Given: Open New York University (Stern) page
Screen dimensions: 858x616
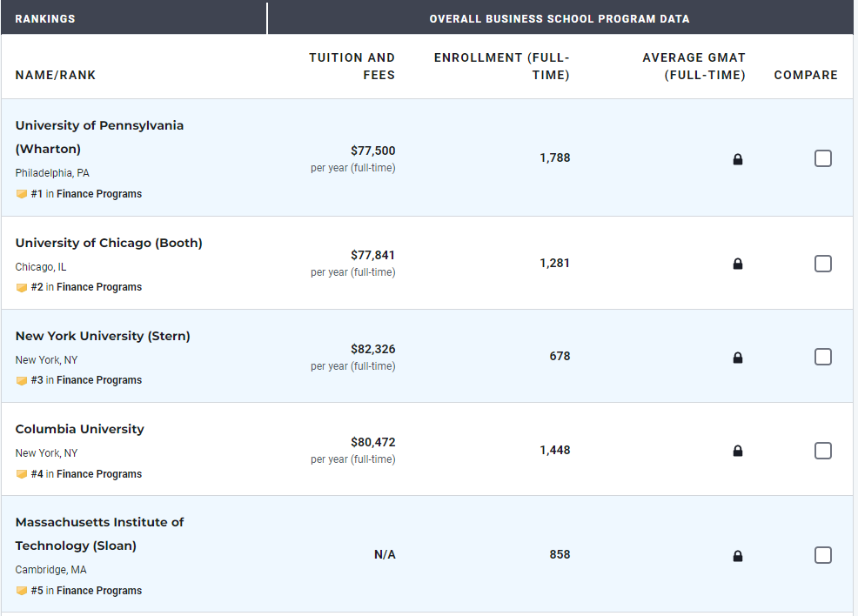Looking at the screenshot, I should [x=103, y=336].
